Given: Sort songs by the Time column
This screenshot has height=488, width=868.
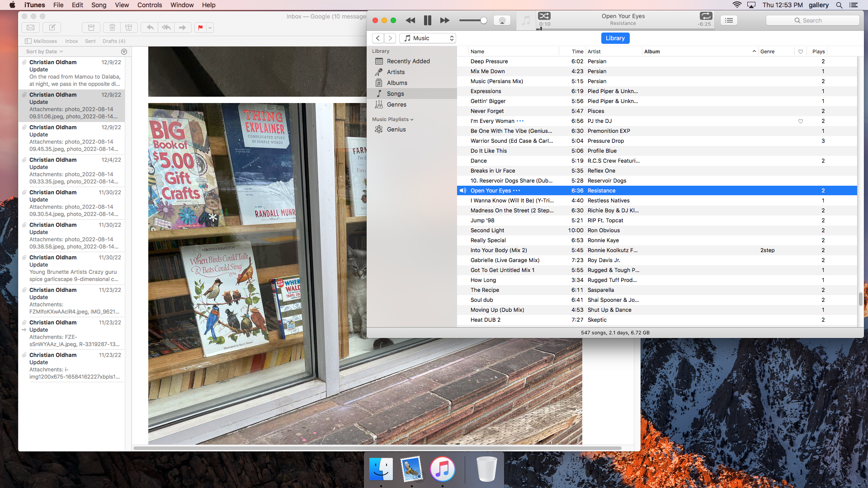Looking at the screenshot, I should pos(572,52).
